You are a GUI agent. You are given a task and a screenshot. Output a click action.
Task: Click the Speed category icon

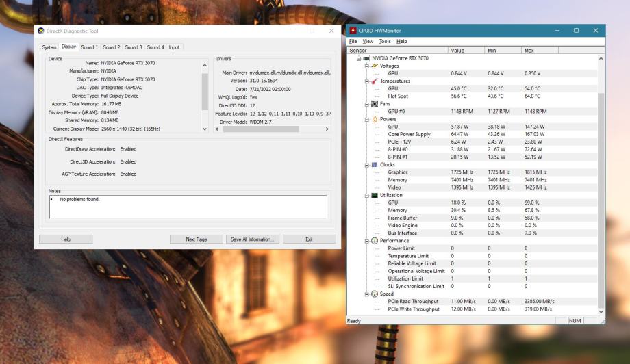[x=375, y=294]
